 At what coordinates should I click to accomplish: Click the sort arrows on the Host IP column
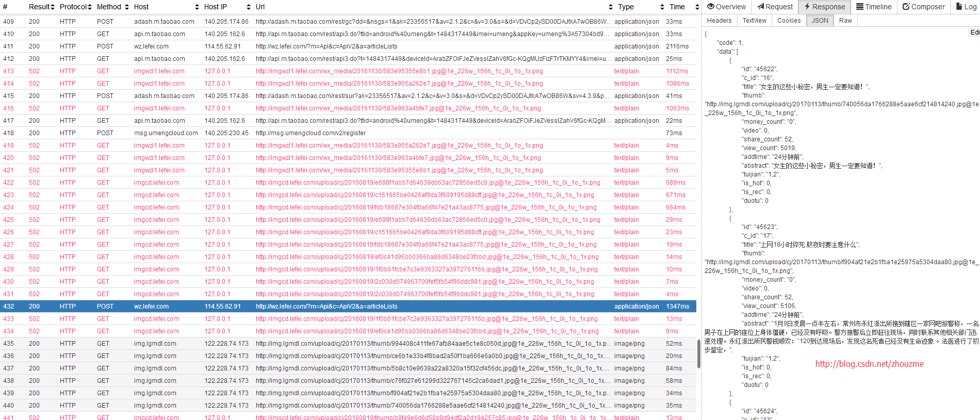click(x=249, y=7)
